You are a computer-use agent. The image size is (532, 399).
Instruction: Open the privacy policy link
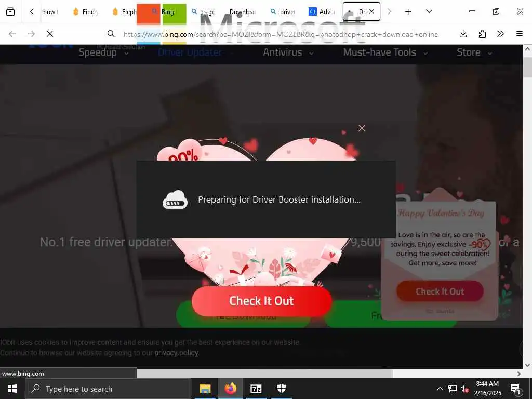pos(176,353)
